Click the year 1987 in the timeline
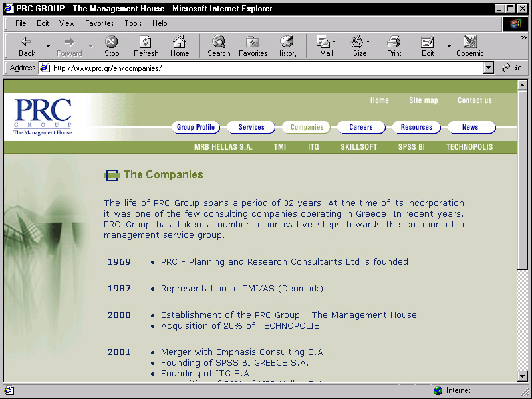Viewport: 532px width, 399px height. (119, 289)
